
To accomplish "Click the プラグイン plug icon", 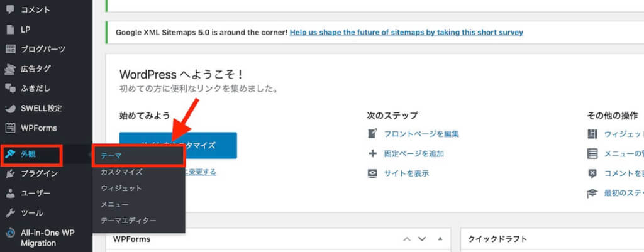I will [x=10, y=173].
